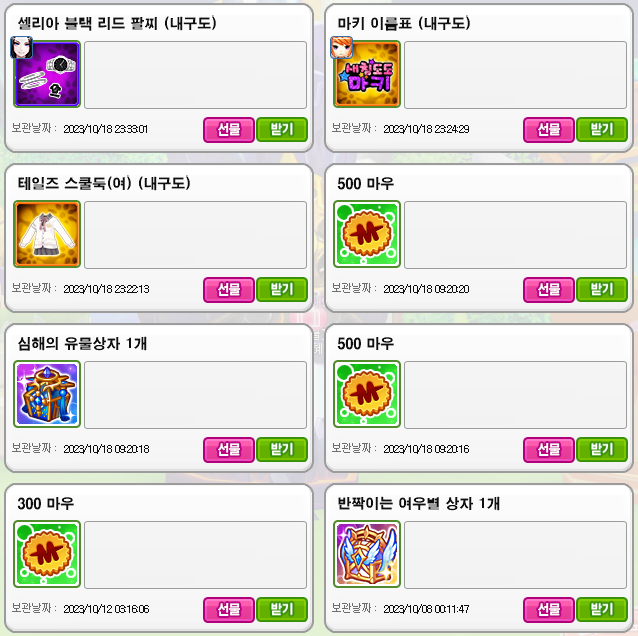Click 받기 for 셀리아 블랙 리드 팔찌
The width and height of the screenshot is (638, 636).
tap(282, 130)
